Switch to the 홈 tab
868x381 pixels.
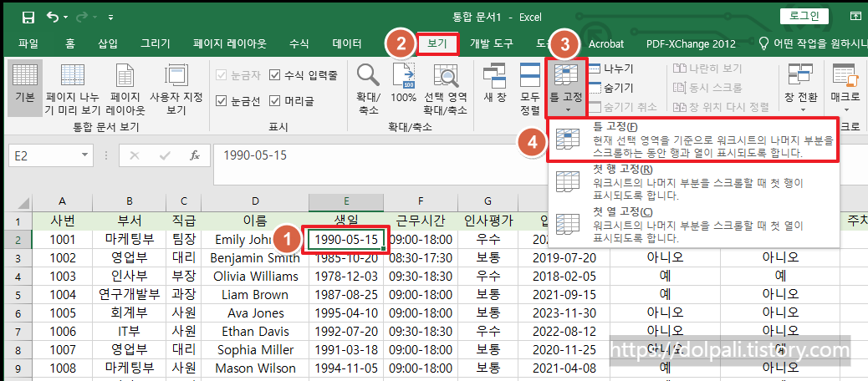69,43
